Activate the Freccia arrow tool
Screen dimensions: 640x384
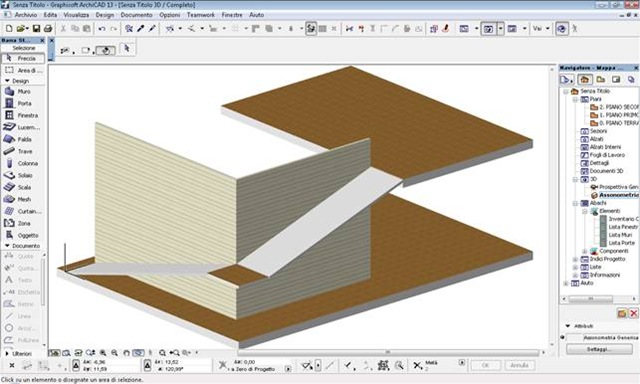(x=23, y=58)
